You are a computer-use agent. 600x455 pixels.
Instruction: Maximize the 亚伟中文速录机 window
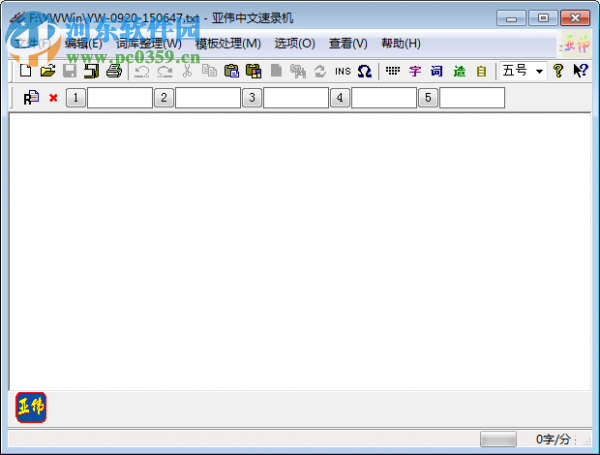[543, 18]
